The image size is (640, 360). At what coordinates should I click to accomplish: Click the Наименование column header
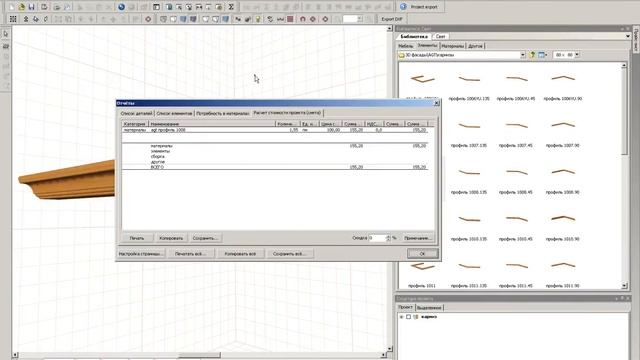[212, 124]
